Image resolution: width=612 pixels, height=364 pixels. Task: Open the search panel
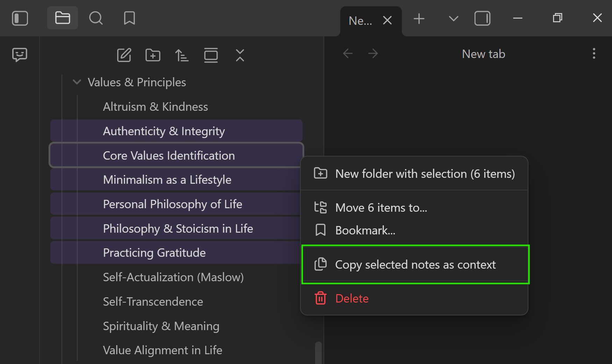point(96,18)
